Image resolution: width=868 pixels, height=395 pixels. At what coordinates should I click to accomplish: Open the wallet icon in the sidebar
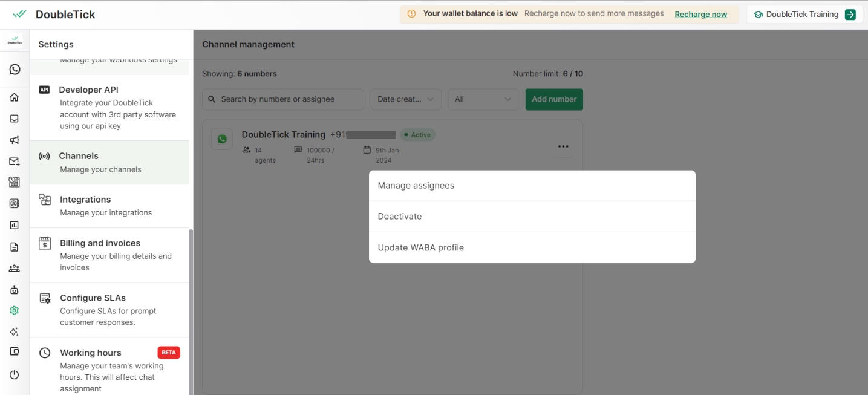(x=15, y=351)
